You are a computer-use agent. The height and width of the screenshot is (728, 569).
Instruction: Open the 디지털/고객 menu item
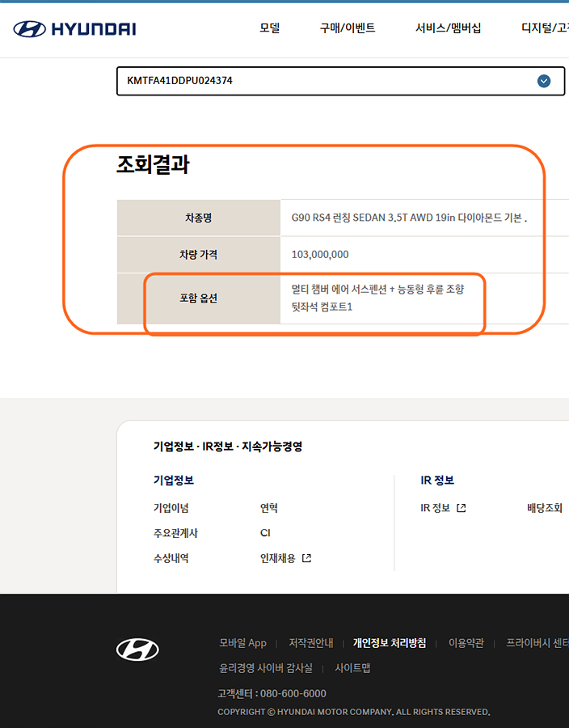tap(545, 28)
